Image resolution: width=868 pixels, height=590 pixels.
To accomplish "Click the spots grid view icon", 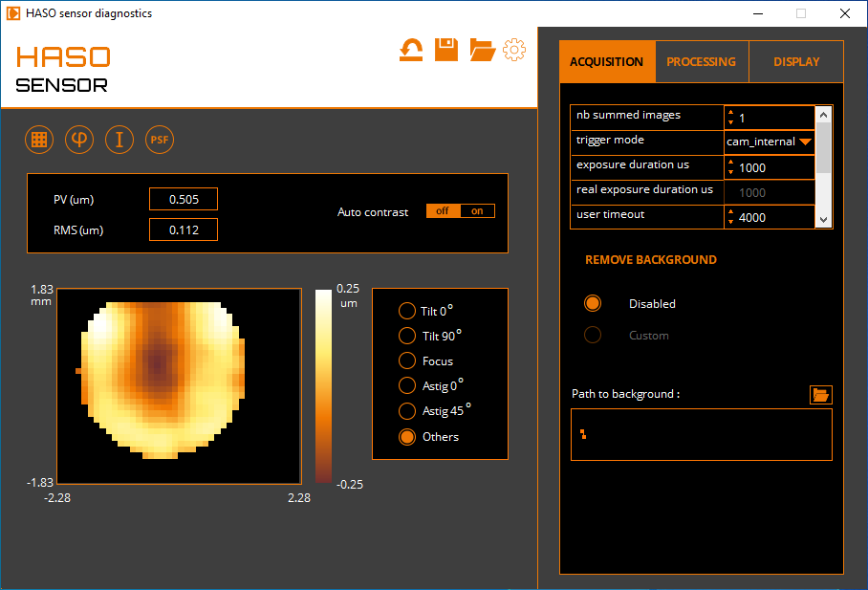I will (39, 140).
